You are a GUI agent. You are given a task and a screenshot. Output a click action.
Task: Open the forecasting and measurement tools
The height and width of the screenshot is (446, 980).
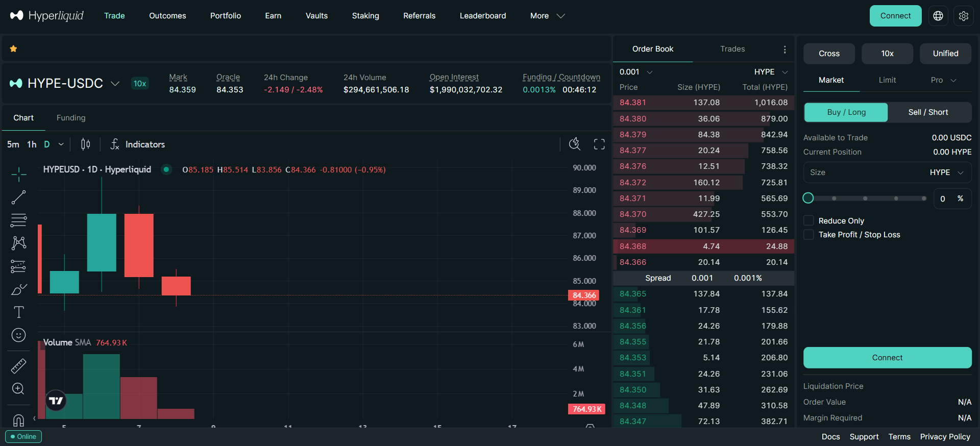click(19, 266)
